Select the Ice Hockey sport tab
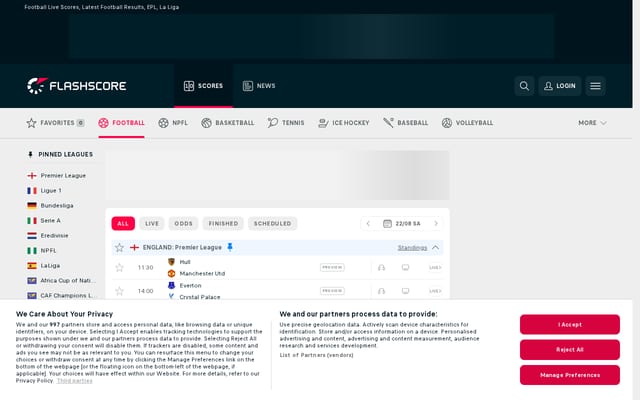The width and height of the screenshot is (640, 400). point(344,123)
